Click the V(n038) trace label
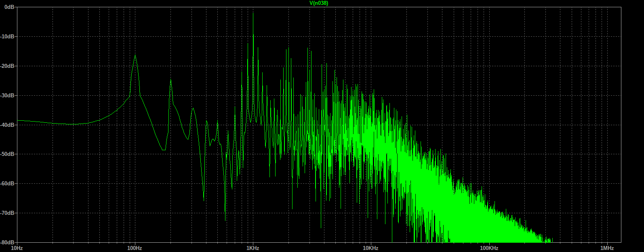 [319, 3]
